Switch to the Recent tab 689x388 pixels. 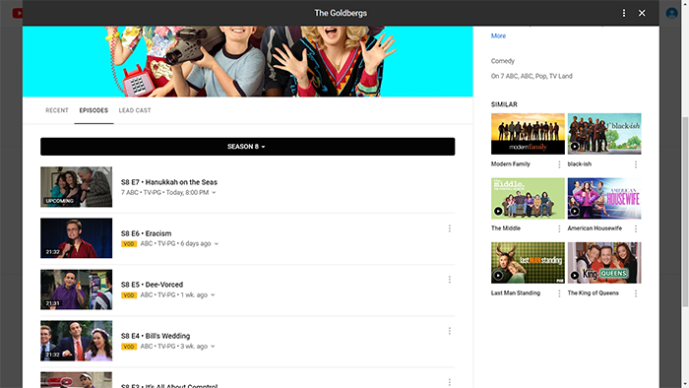[57, 110]
